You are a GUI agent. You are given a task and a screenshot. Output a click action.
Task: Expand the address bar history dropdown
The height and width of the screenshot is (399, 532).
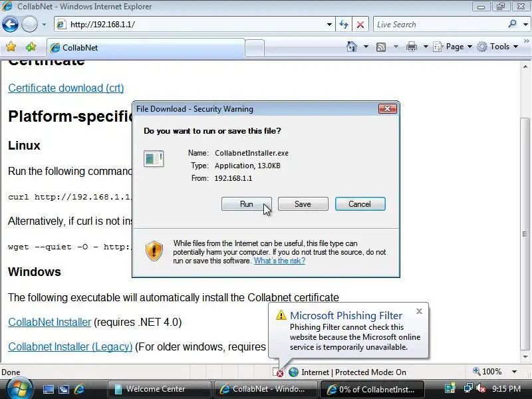point(329,25)
